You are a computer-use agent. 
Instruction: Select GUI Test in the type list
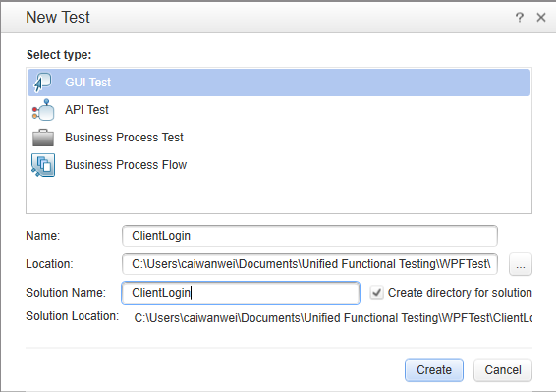[279, 83]
